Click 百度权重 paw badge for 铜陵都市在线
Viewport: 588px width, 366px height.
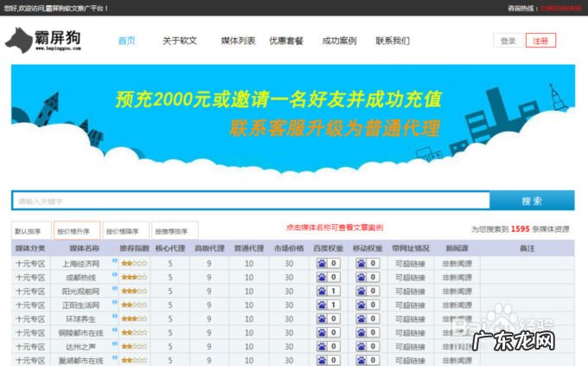click(328, 333)
